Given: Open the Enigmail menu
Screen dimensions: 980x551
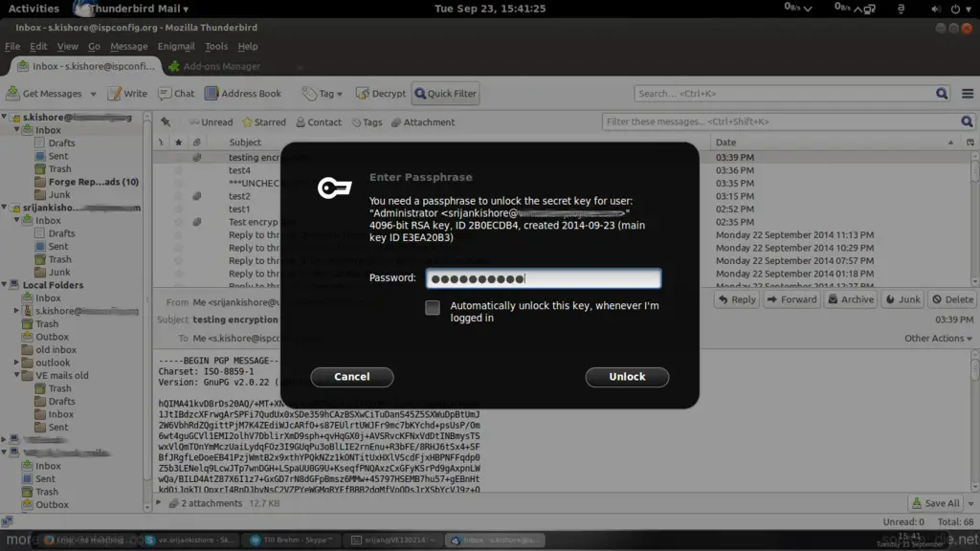Looking at the screenshot, I should [176, 46].
